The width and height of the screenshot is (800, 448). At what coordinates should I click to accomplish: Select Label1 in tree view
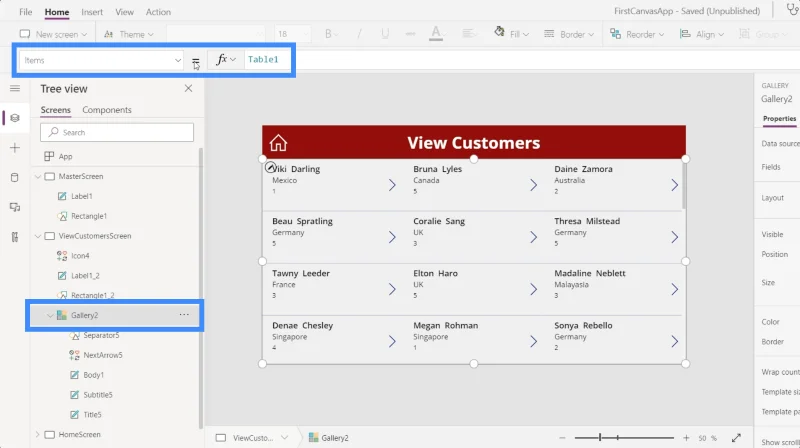81,196
